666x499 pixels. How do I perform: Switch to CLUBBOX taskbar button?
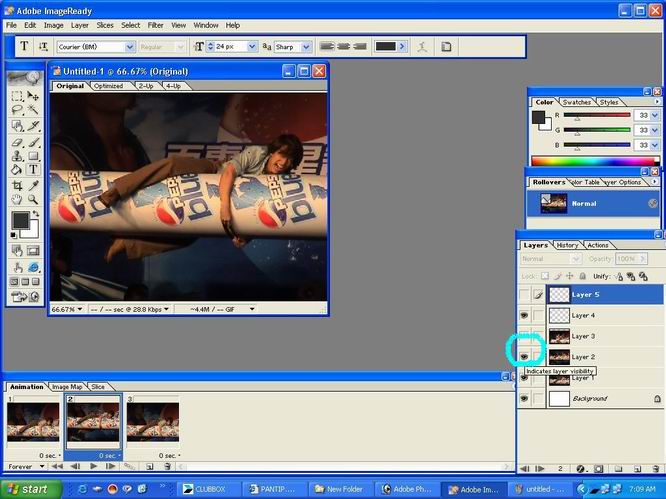[209, 489]
